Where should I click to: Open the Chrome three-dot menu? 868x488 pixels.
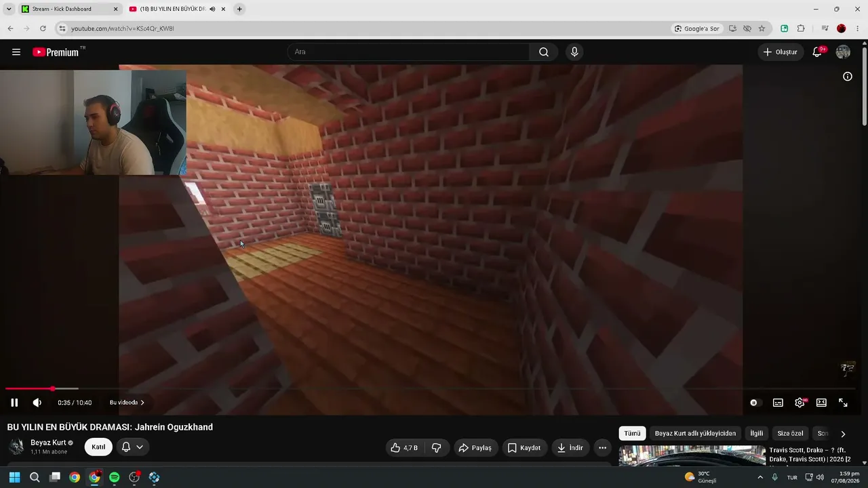(x=859, y=28)
